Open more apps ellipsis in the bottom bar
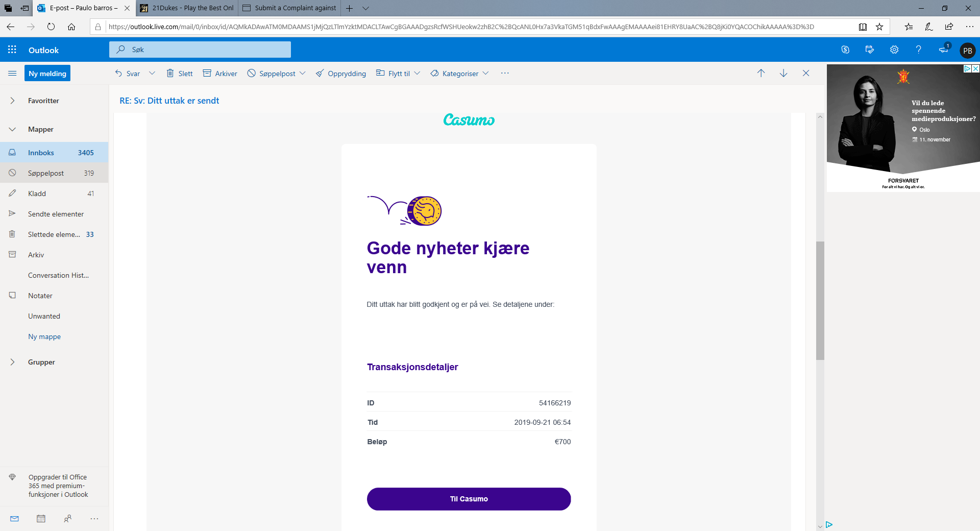980x531 pixels. [x=94, y=519]
